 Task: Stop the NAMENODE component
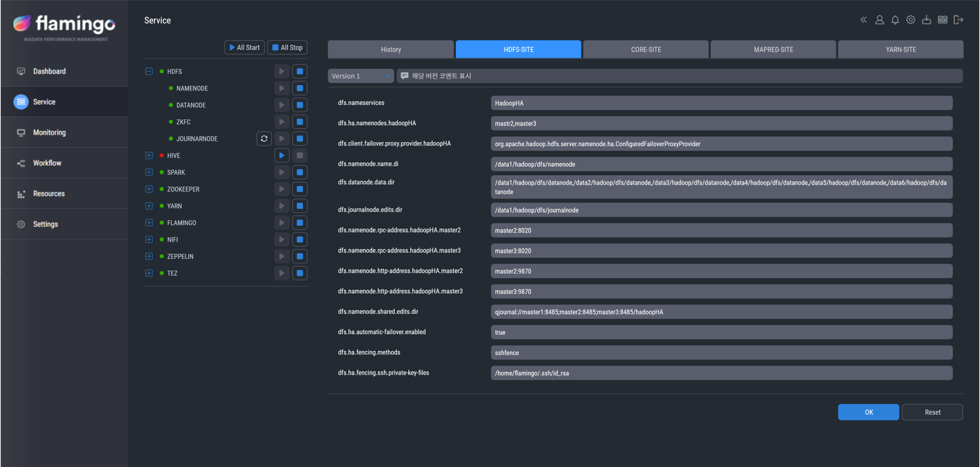click(299, 88)
